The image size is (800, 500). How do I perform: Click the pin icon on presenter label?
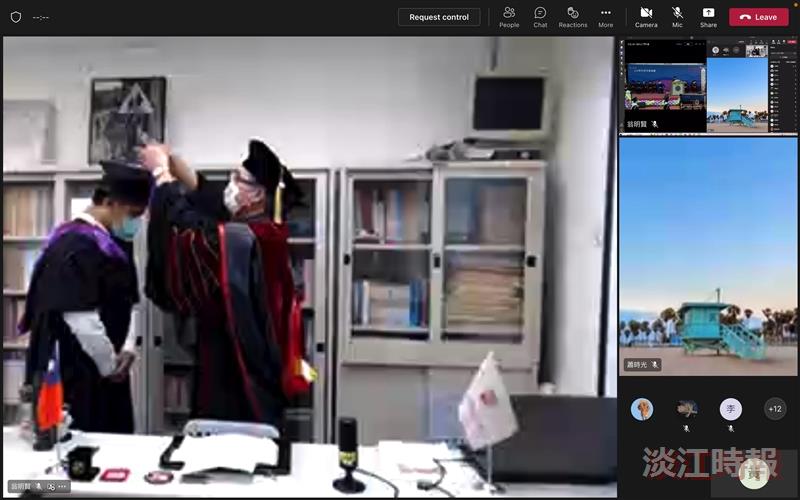coord(51,486)
